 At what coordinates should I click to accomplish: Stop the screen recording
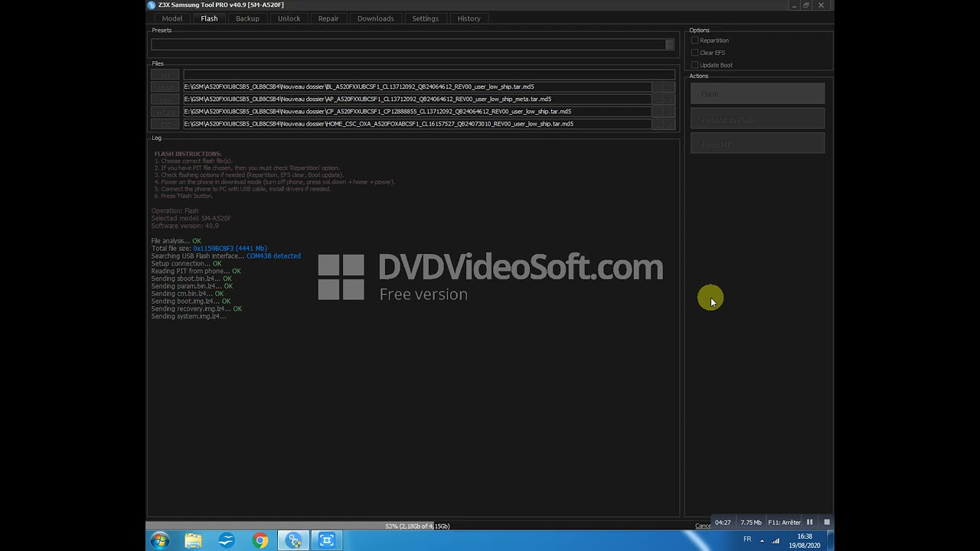coord(826,523)
